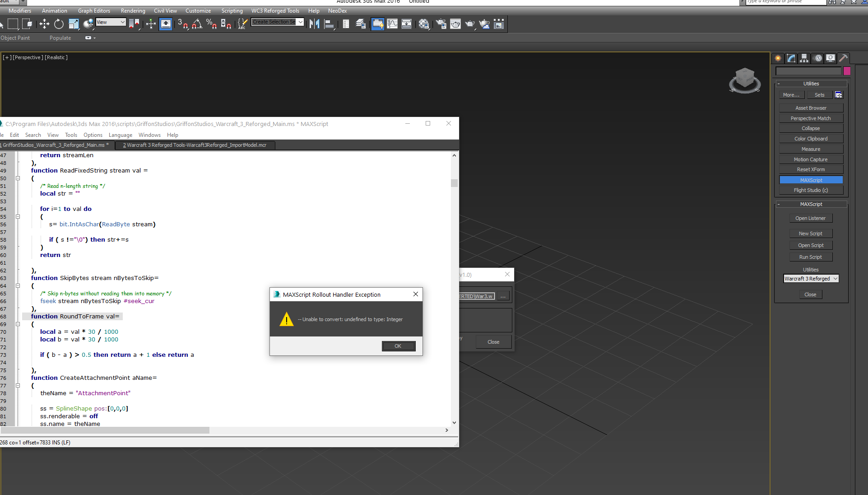Collapse the SkipBytes function fold marker

pyautogui.click(x=18, y=286)
